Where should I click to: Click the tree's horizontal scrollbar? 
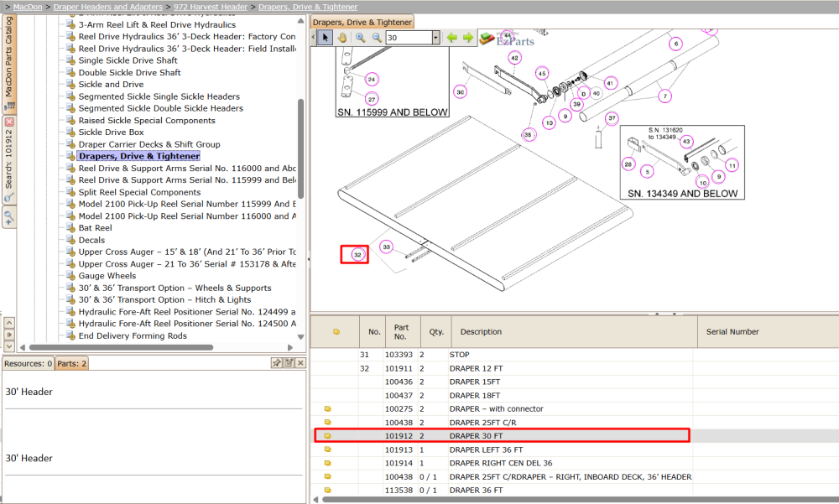[122, 347]
